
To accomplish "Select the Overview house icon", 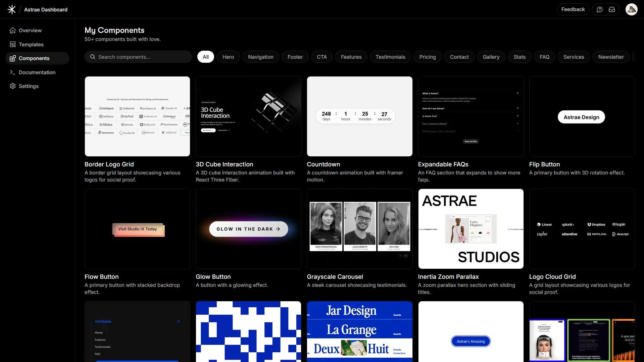I will pyautogui.click(x=12, y=30).
